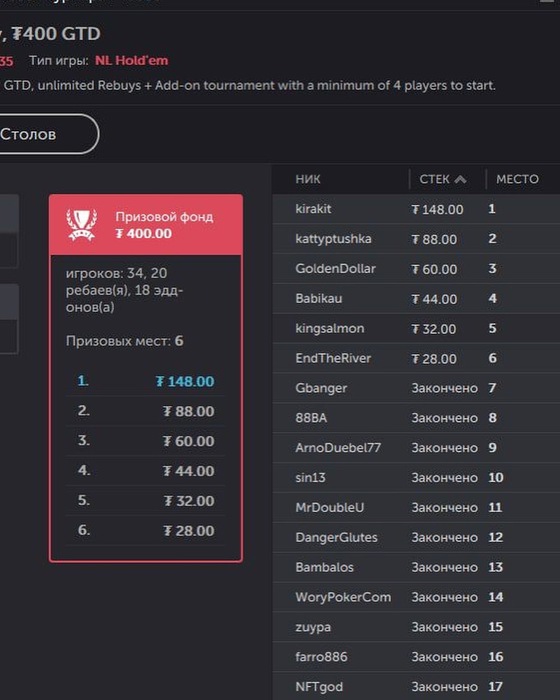This screenshot has height=700, width=560.
Task: Click the ArnoDuebel77 player row
Action: (416, 448)
